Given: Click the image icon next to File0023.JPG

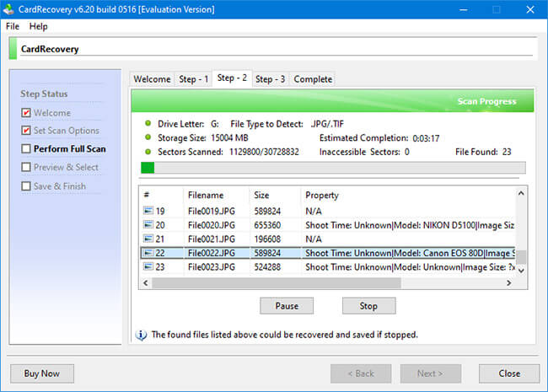Looking at the screenshot, I should (148, 266).
